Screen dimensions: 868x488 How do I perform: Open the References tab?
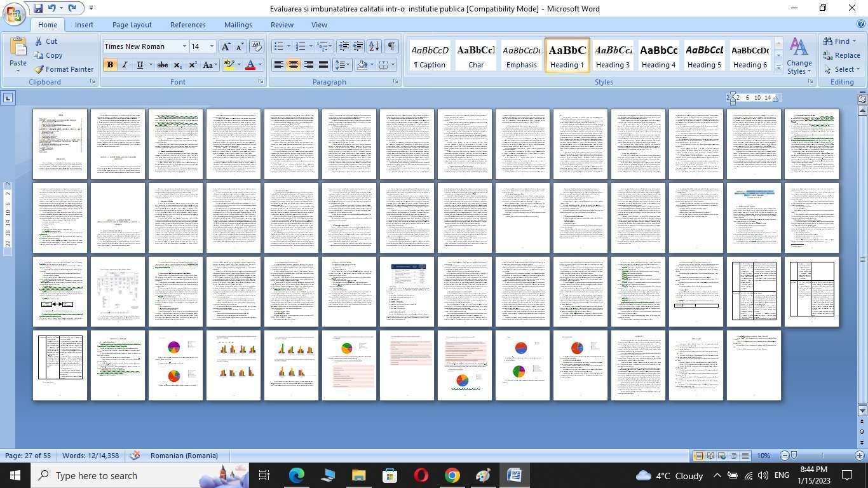188,25
